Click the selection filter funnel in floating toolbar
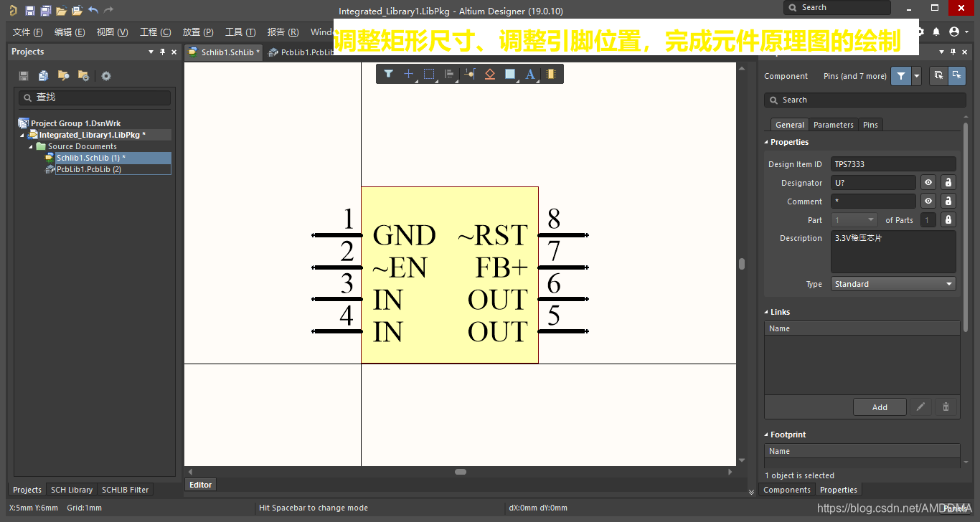The image size is (980, 522). pos(388,74)
